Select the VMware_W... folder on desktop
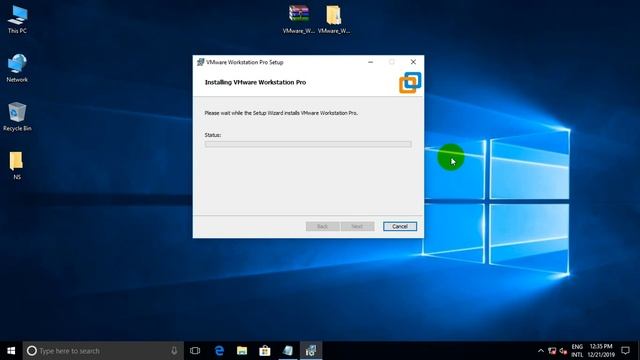This screenshot has width=640, height=360. pos(334,19)
